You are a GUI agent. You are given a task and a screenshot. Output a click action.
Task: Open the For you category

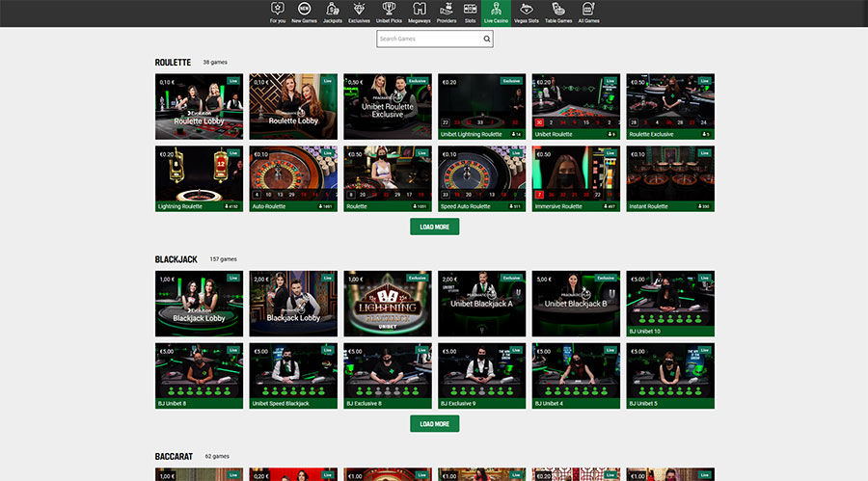point(278,13)
